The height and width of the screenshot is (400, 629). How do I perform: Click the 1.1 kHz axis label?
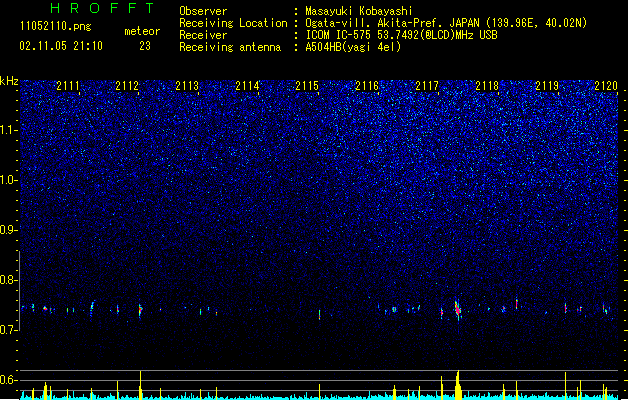[9, 130]
